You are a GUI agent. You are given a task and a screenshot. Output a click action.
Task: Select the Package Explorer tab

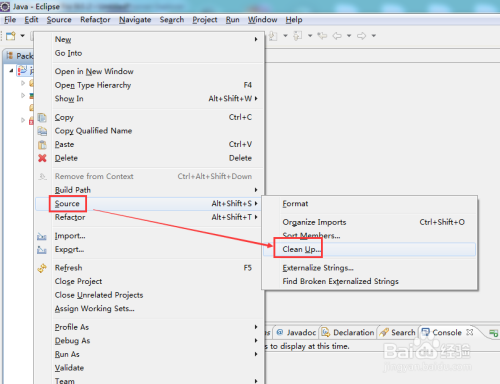(20, 56)
